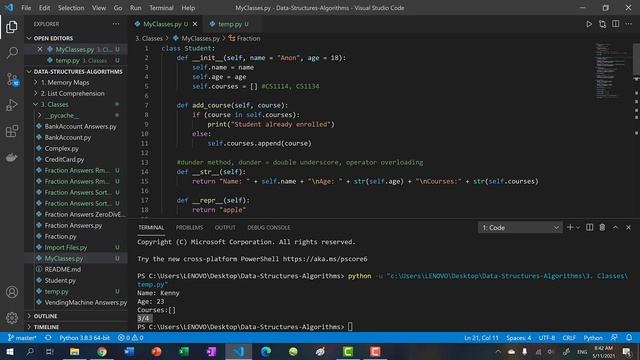Switch to the Debug Console tab
The image size is (640, 360).
coord(269,227)
